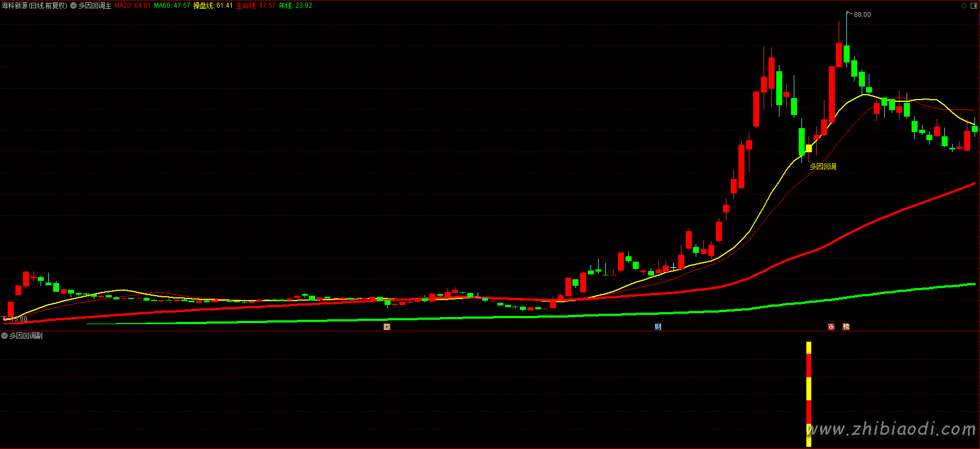Click the 多因回调副 sub-panel title
Image resolution: width=980 pixels, height=449 pixels.
point(26,336)
